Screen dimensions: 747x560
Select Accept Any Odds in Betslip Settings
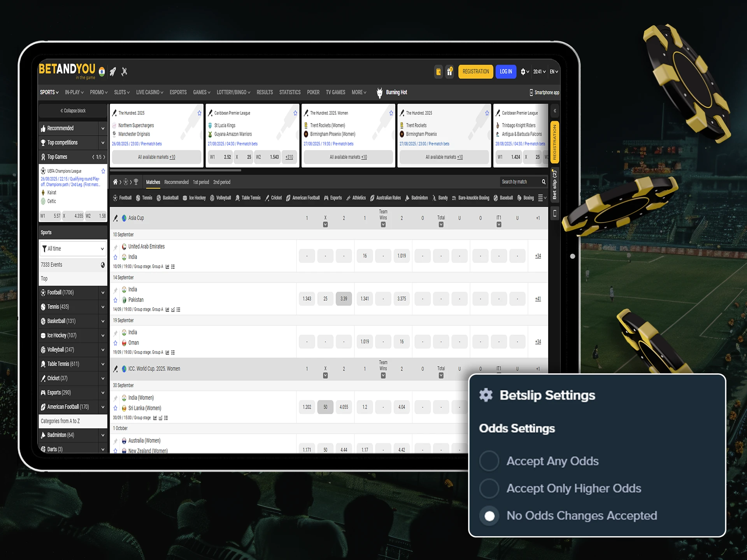pos(489,461)
